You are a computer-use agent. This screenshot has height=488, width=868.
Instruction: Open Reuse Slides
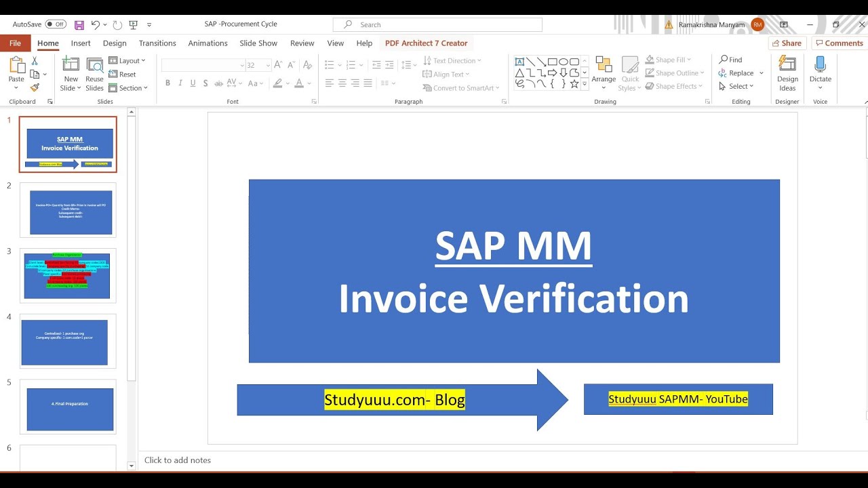[95, 75]
